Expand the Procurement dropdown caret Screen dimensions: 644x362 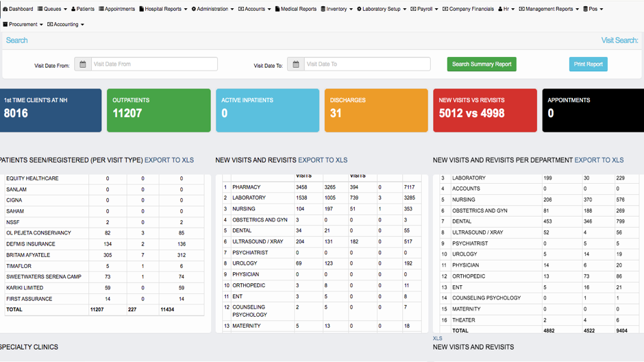(41, 25)
